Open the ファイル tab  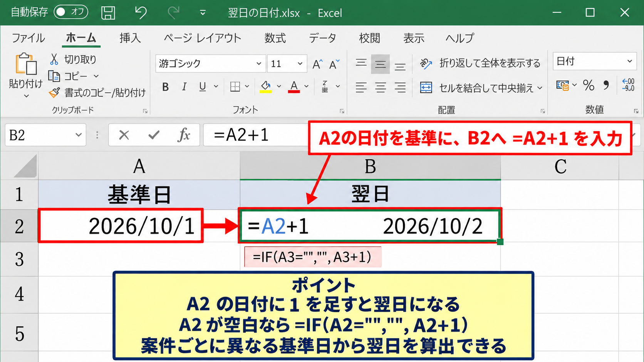click(28, 38)
